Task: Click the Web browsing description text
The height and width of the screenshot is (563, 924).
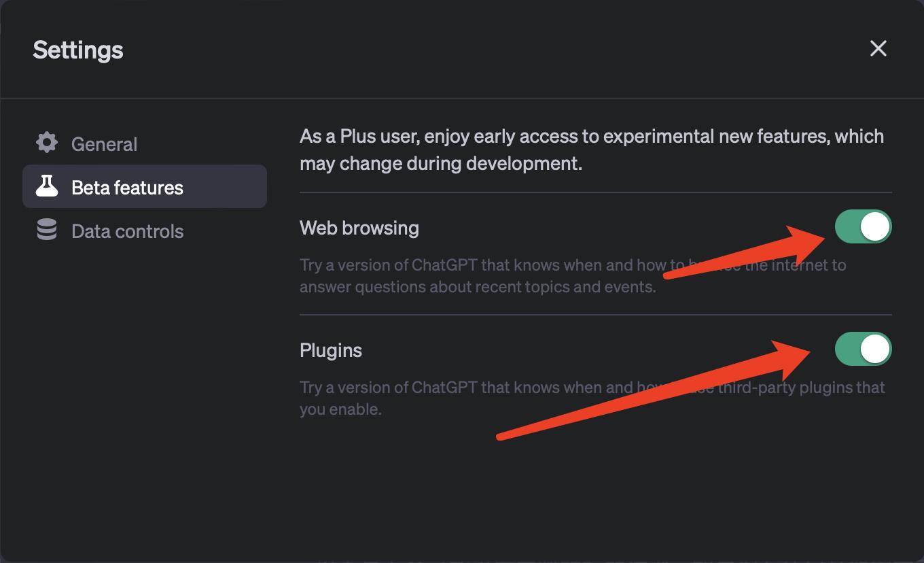Action: tap(477, 276)
